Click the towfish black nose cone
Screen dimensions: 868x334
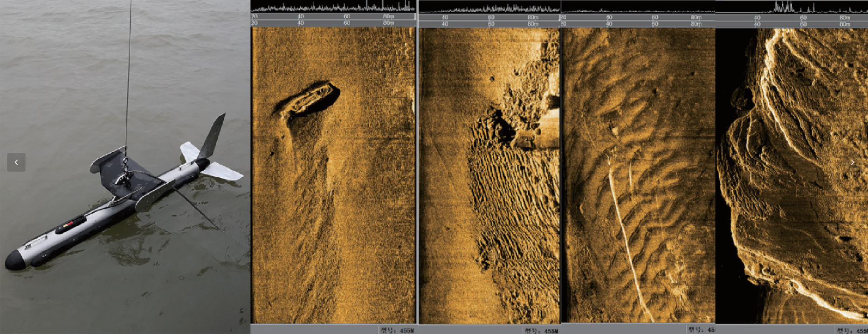15,260
